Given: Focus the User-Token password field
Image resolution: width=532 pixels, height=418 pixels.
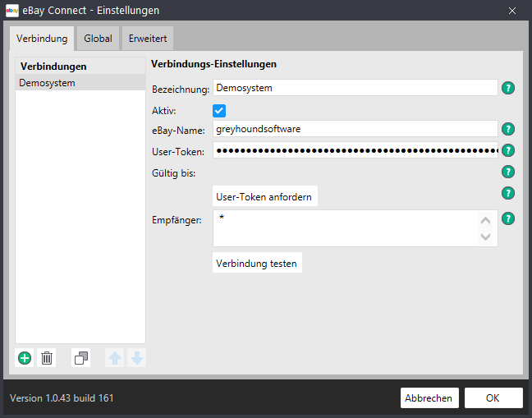Looking at the screenshot, I should [x=355, y=150].
